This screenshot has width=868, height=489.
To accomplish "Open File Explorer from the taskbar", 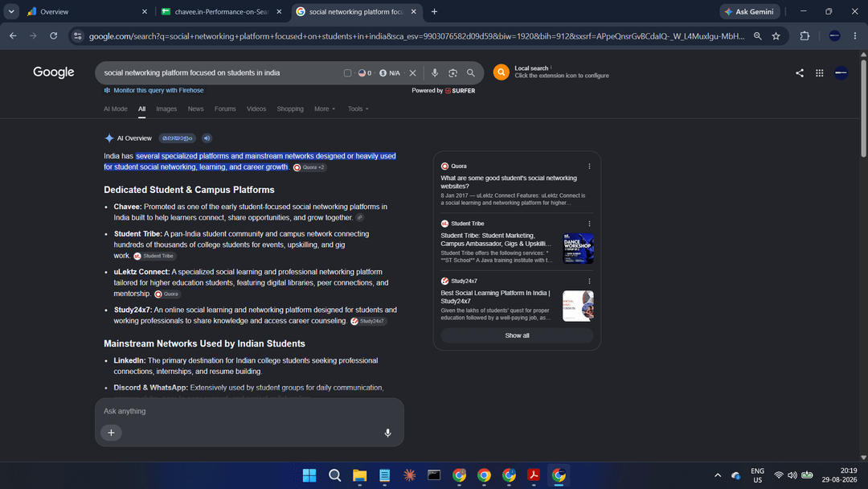I will pos(360,475).
